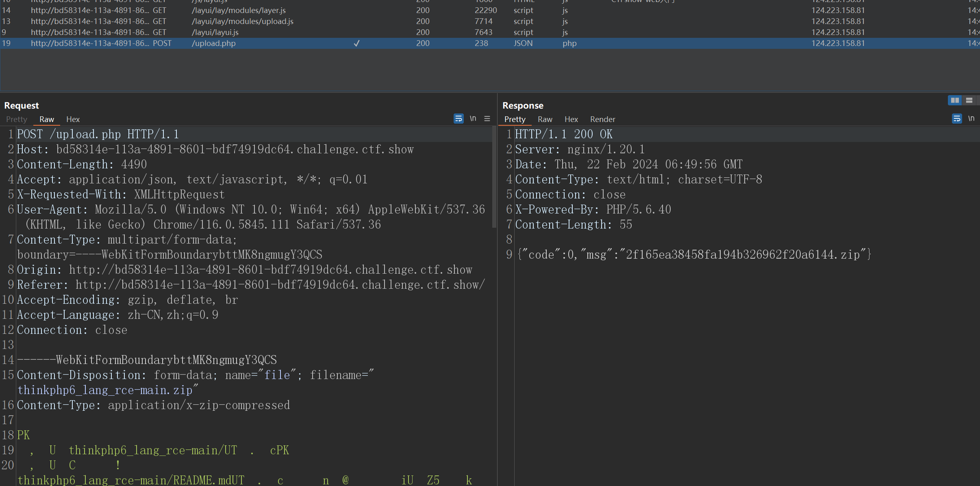The image size is (980, 486).
Task: Select the Response Pretty tab
Action: tap(515, 119)
